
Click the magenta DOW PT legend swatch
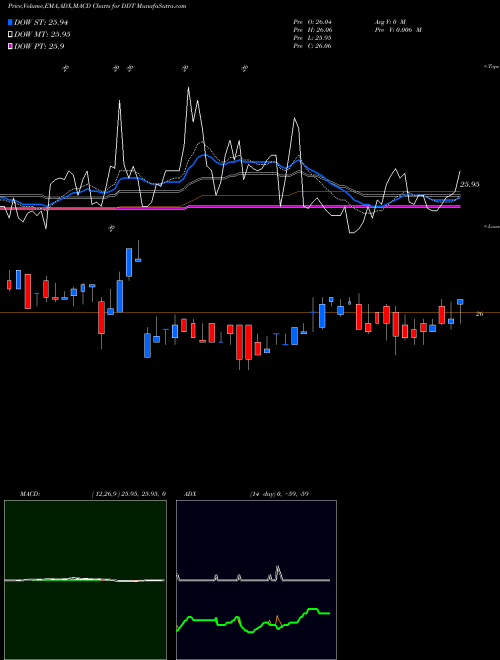(x=10, y=46)
